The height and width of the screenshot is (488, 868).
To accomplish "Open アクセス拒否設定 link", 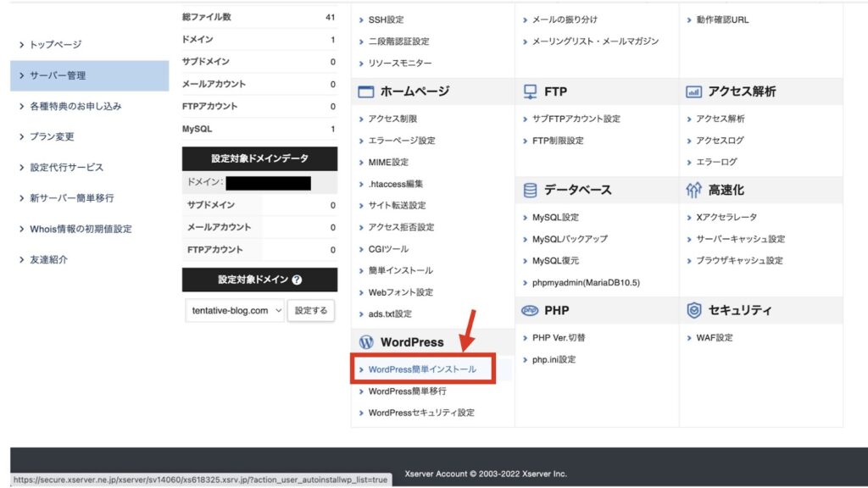I will click(x=401, y=227).
